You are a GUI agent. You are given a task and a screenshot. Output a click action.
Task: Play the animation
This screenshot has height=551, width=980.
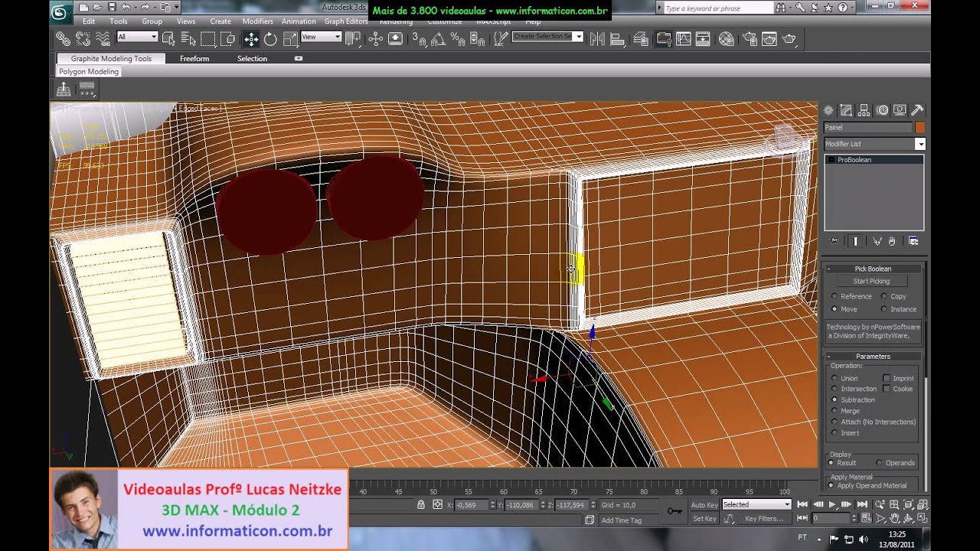(x=831, y=504)
